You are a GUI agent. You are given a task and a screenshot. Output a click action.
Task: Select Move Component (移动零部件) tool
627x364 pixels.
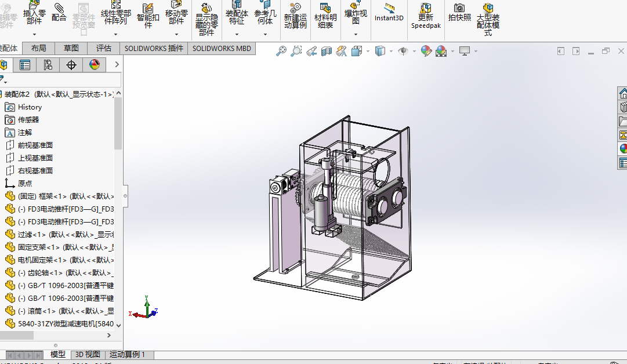coord(176,14)
